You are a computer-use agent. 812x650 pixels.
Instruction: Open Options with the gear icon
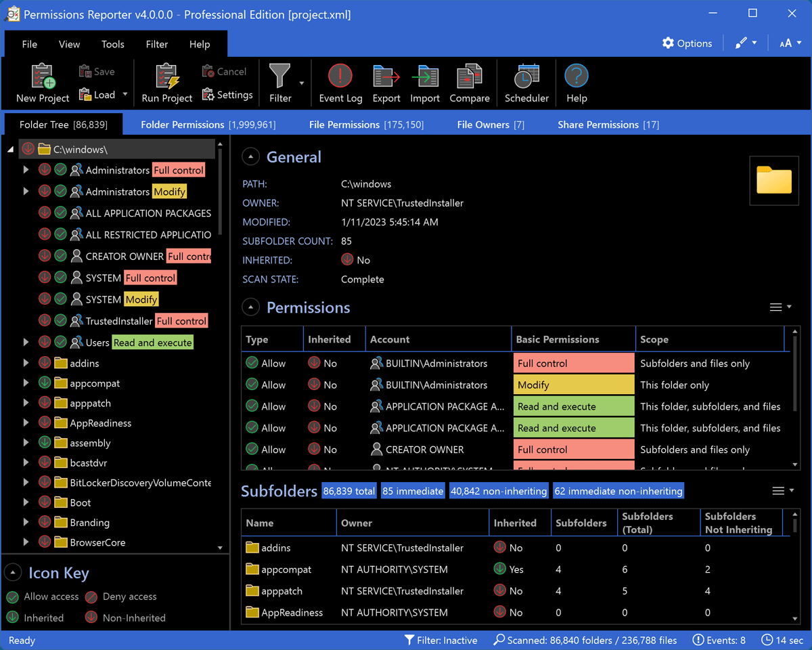coord(668,43)
